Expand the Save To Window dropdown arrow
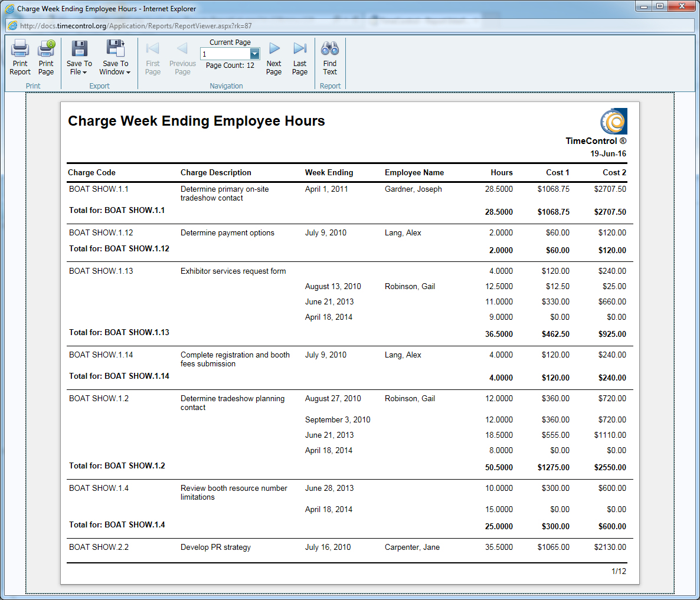 click(128, 72)
